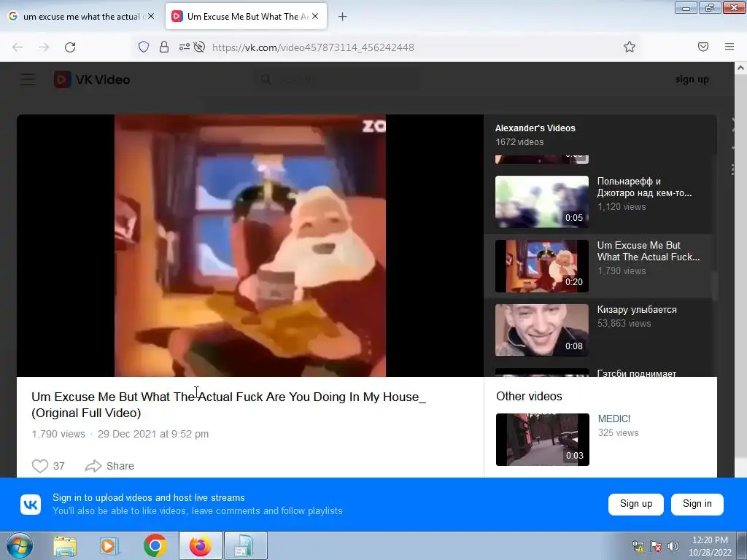747x560 pixels.
Task: Click the MEDIC! video title
Action: [x=614, y=419]
